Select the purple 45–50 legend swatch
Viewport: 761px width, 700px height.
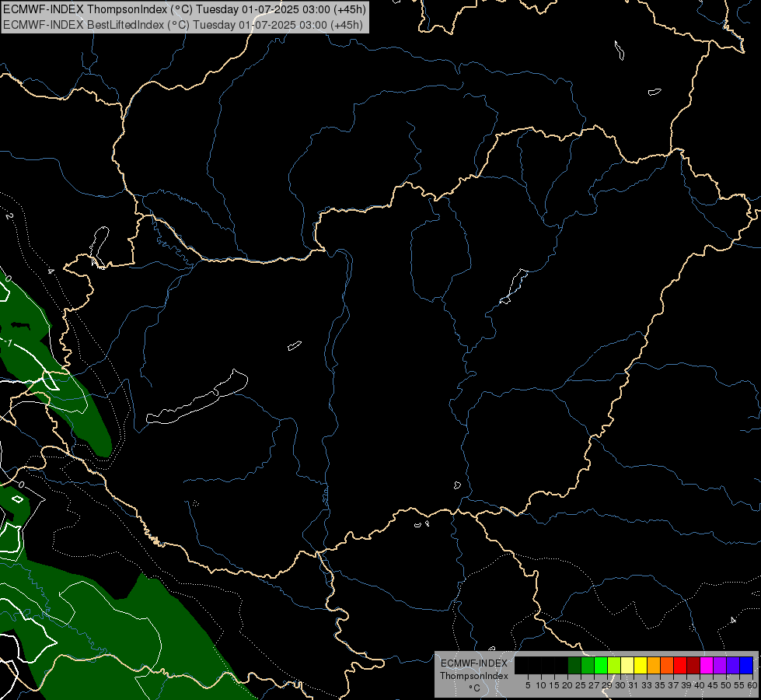[x=720, y=665]
